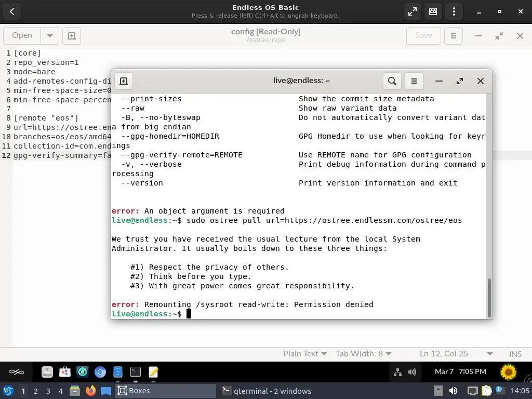
Task: Click the Open button in text editor
Action: [x=22, y=36]
